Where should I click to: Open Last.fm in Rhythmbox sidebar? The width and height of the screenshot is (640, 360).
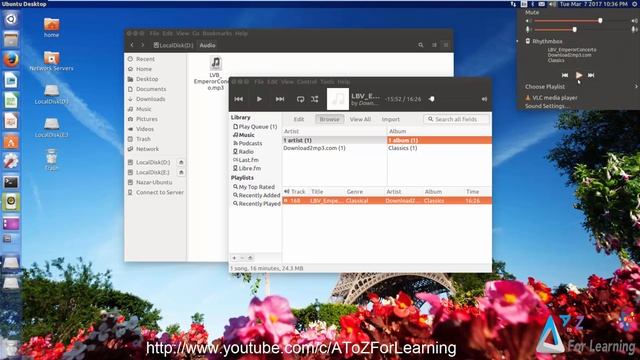point(246,160)
